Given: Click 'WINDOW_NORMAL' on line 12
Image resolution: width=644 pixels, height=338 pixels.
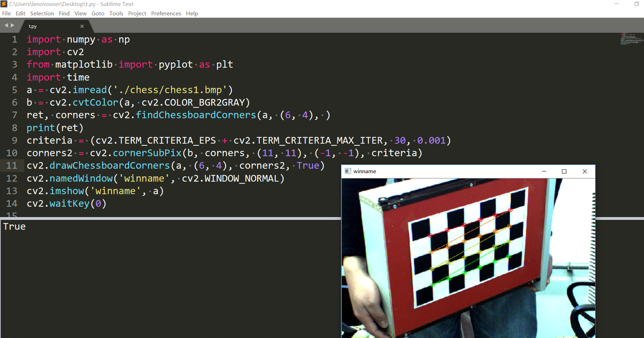Looking at the screenshot, I should 242,178.
